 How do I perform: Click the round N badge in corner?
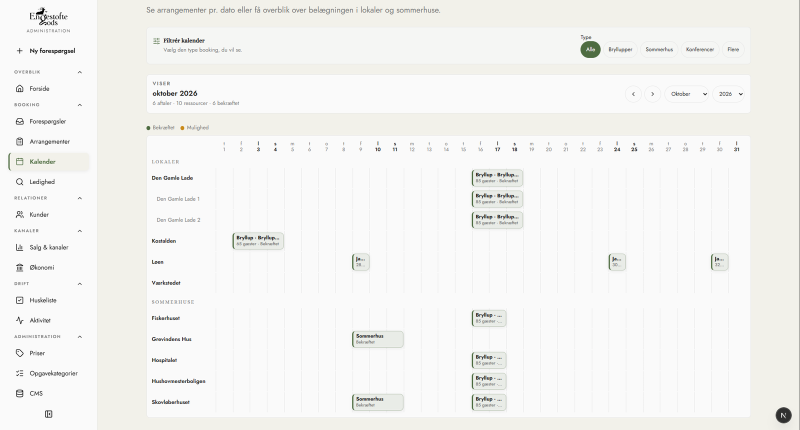(x=784, y=415)
